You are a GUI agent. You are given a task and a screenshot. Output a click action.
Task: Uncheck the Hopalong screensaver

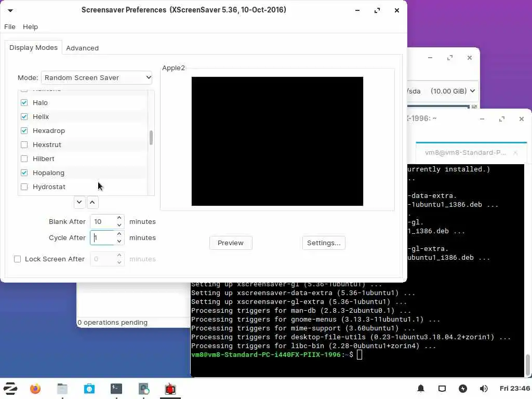pyautogui.click(x=24, y=172)
